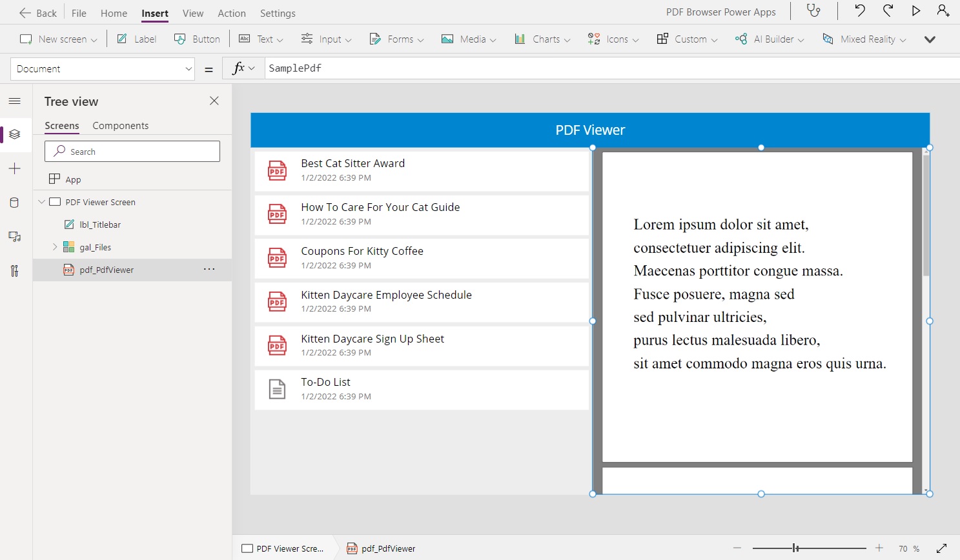Preview the app with the Play icon
Image resolution: width=960 pixels, height=560 pixels.
[x=915, y=11]
